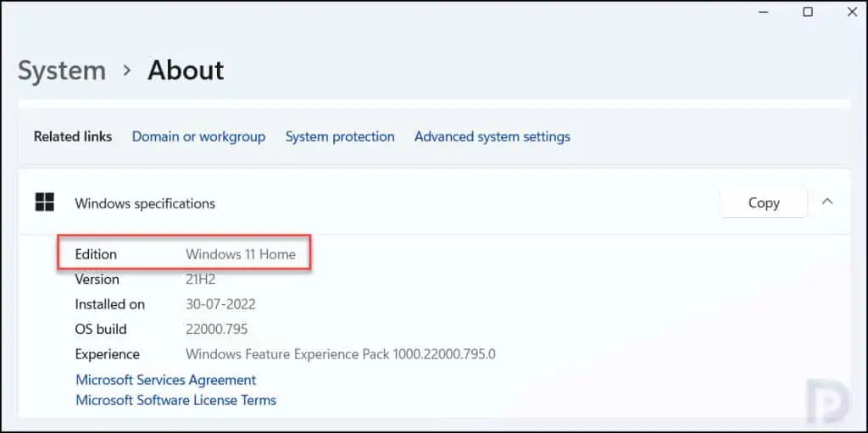
Task: Open Microsoft Software License Terms link
Action: pyautogui.click(x=175, y=400)
